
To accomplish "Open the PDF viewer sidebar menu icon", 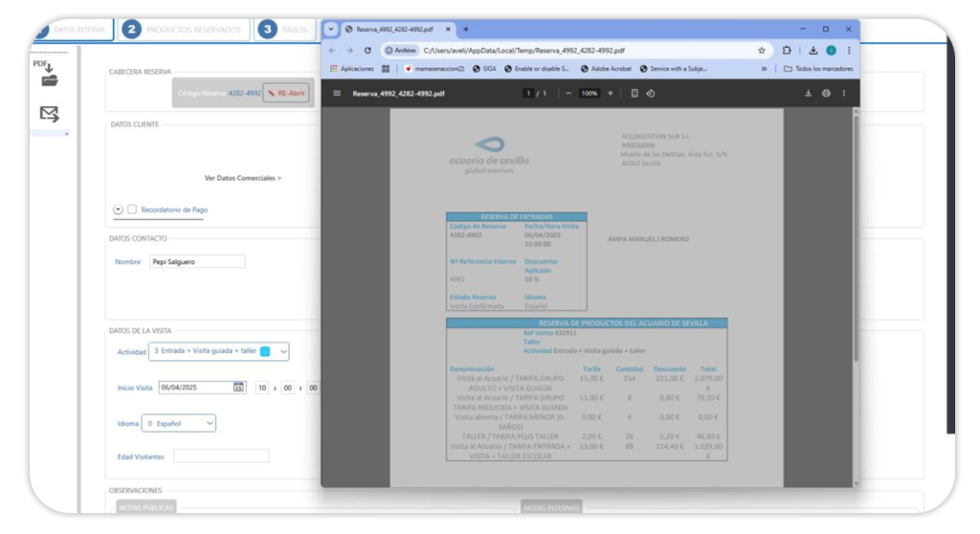I will pyautogui.click(x=337, y=94).
